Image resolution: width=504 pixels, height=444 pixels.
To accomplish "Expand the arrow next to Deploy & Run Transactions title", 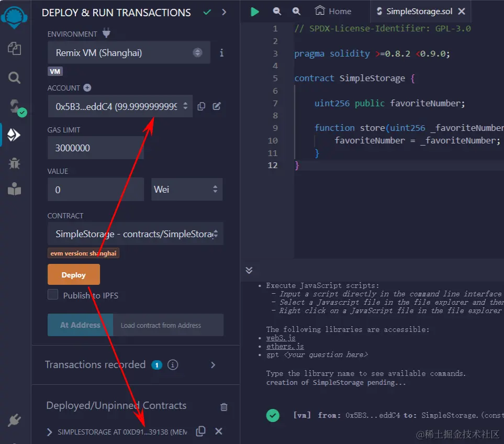I will (x=225, y=12).
